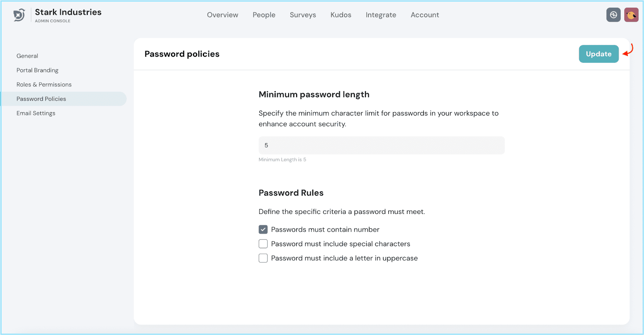Open Email Settings page

tap(36, 113)
